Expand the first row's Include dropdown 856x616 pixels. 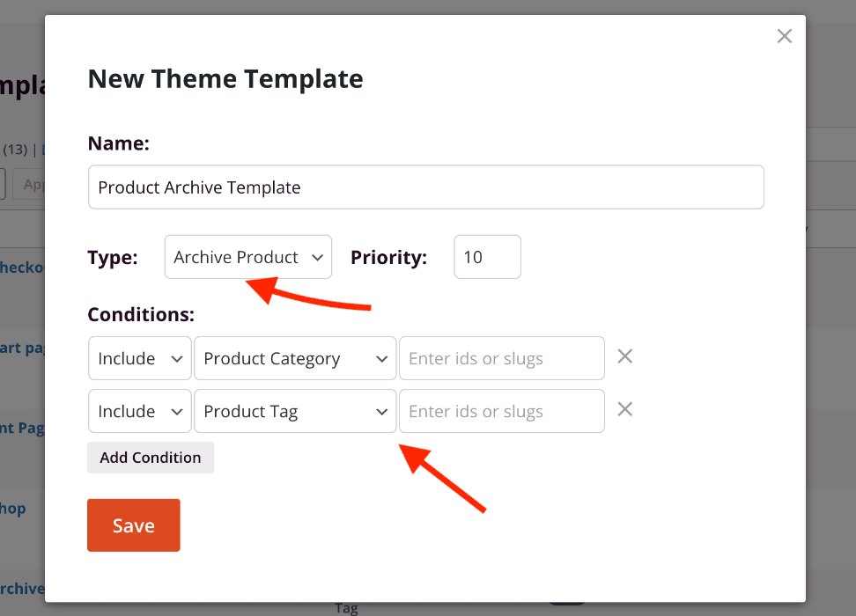[139, 359]
